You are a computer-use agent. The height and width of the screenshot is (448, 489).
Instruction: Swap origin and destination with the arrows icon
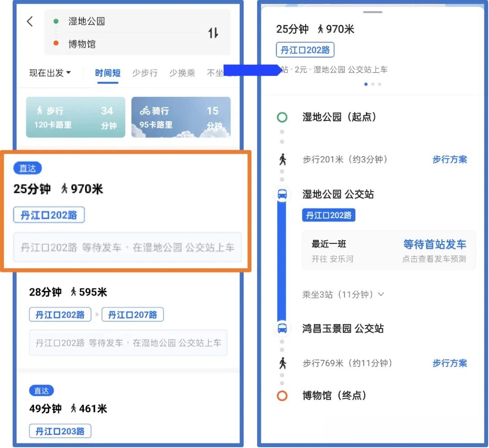pos(213,33)
